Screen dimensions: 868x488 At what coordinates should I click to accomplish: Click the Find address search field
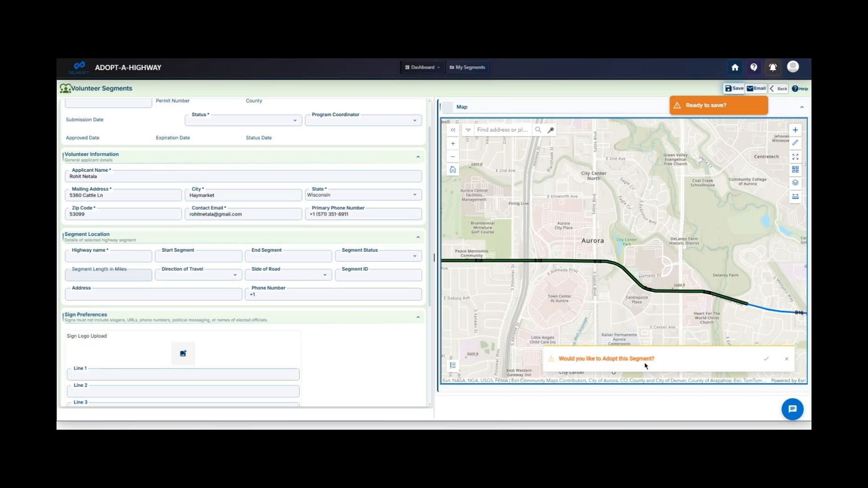(502, 130)
